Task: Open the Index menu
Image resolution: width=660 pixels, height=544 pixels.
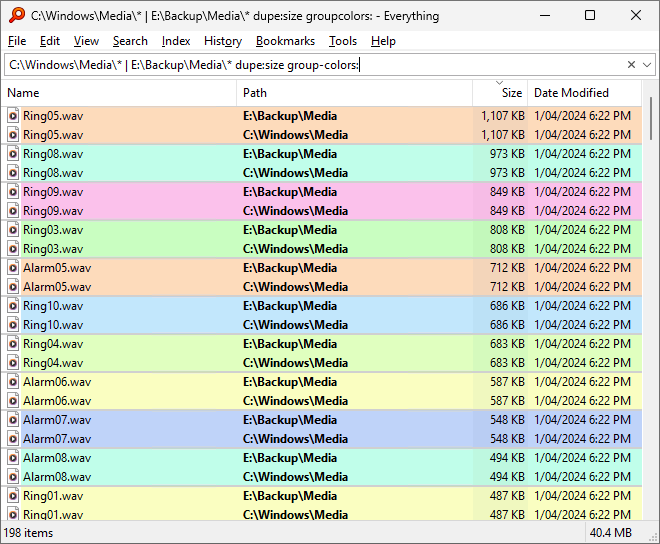Action: pyautogui.click(x=176, y=41)
